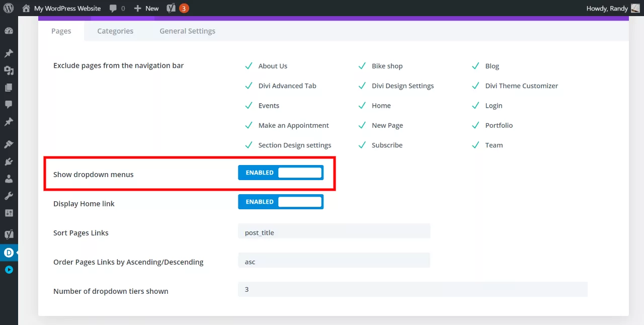This screenshot has width=644, height=325.
Task: Toggle the Home page checkmark
Action: click(362, 105)
